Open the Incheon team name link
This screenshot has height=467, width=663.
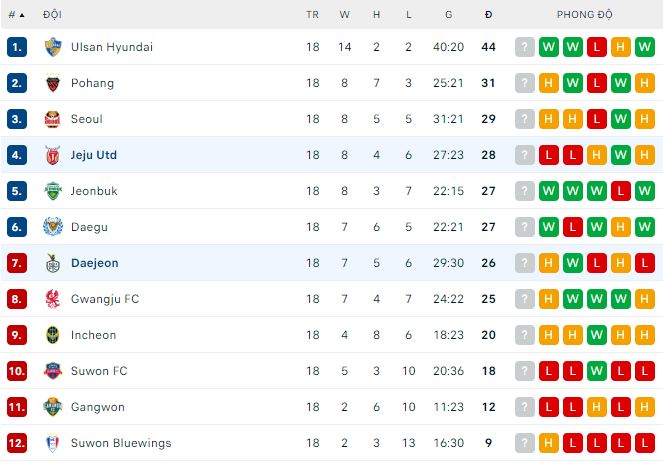(x=93, y=335)
